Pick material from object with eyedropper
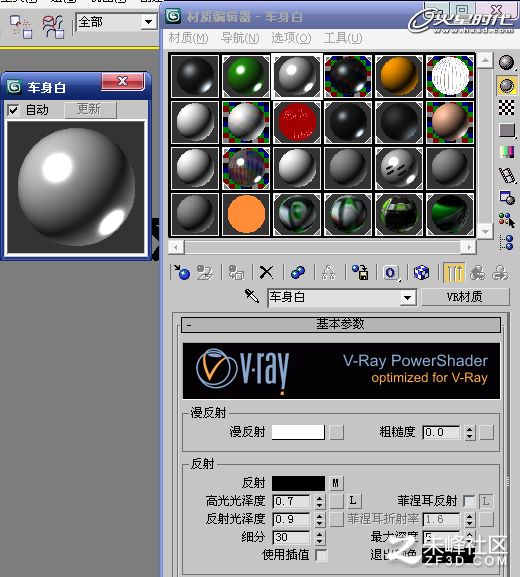Viewport: 520px width, 577px height. pos(252,296)
